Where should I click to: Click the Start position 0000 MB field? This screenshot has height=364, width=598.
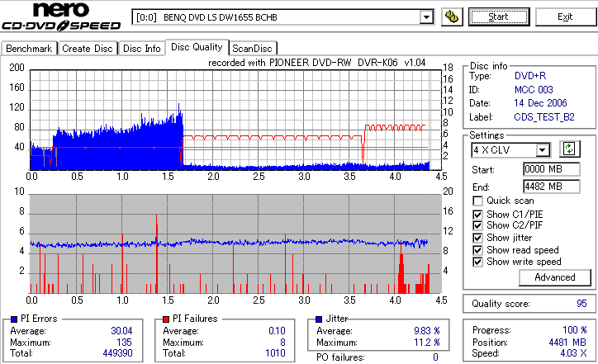[x=552, y=169]
